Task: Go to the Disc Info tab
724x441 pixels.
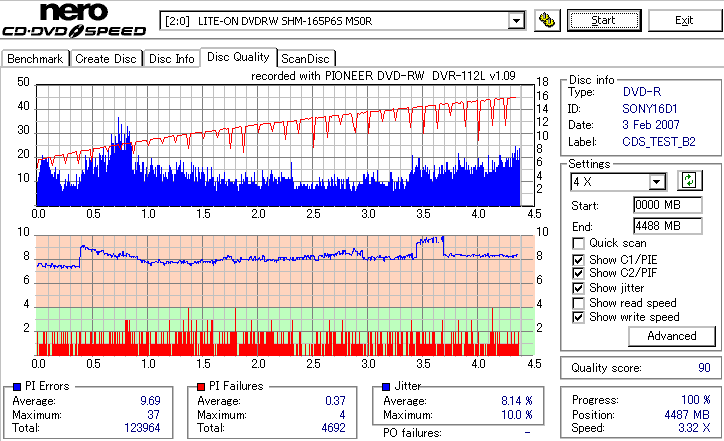Action: pyautogui.click(x=171, y=59)
